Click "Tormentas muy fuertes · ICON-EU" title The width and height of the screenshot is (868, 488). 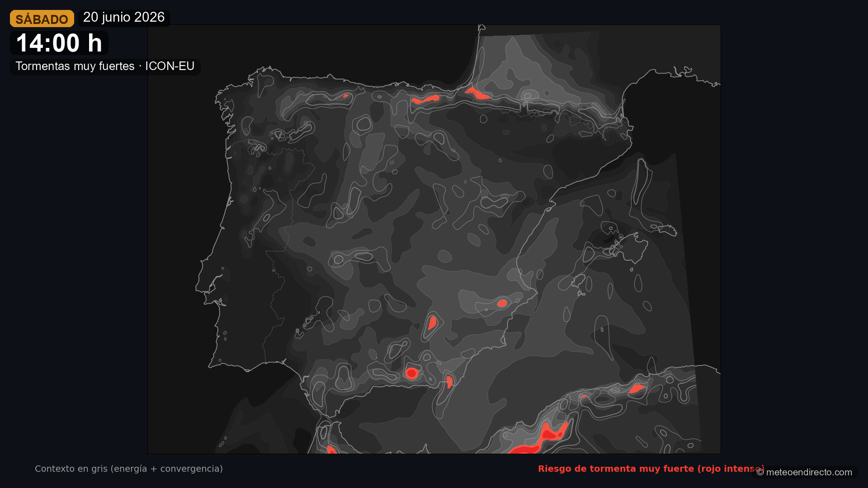pyautogui.click(x=105, y=66)
